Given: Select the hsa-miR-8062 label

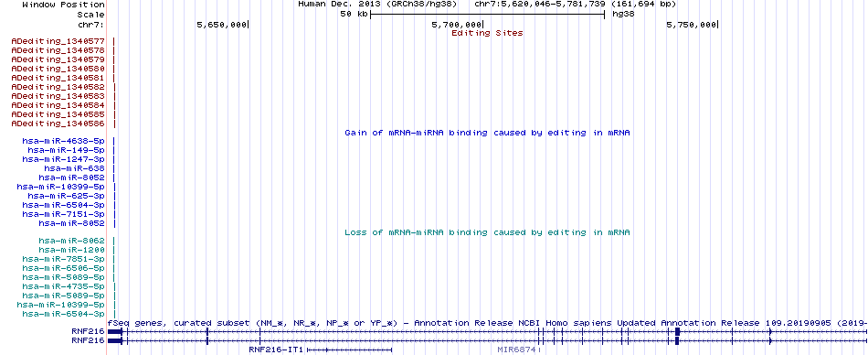Looking at the screenshot, I should [x=72, y=241].
